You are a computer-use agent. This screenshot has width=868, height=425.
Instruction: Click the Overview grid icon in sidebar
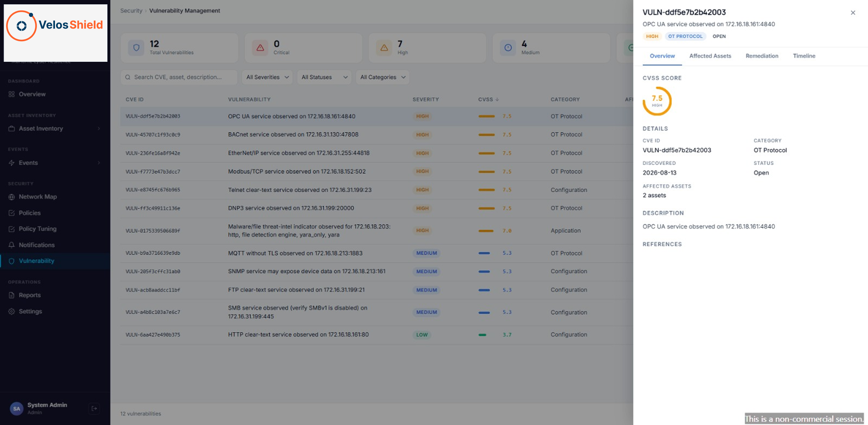click(x=12, y=94)
